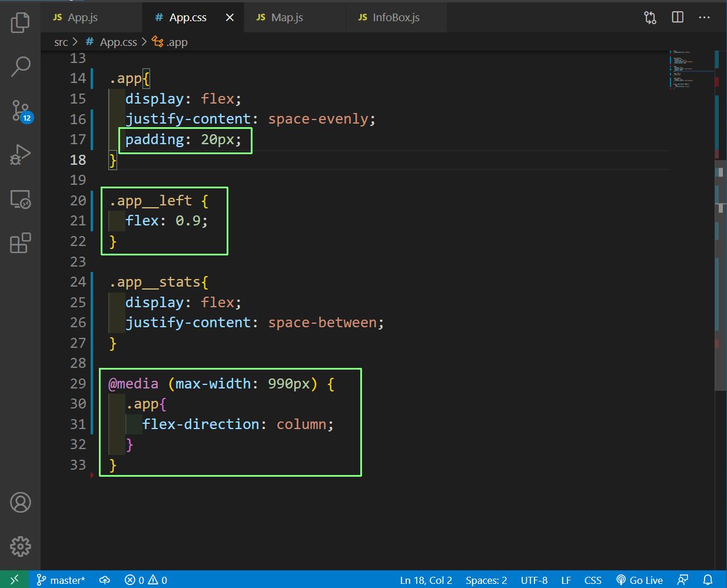727x588 pixels.
Task: Open the Run and Debug view
Action: [20, 155]
